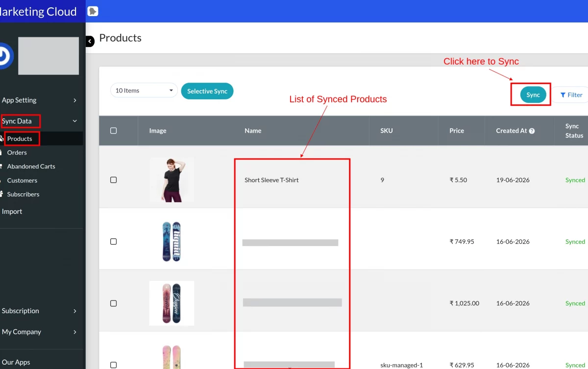588x369 pixels.
Task: Sort by the SKU column header
Action: pos(387,131)
